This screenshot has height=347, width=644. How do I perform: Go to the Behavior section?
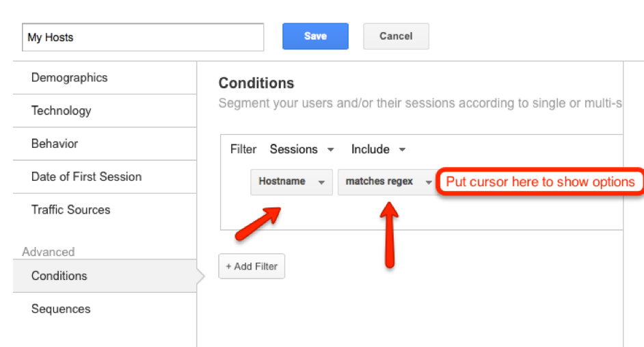click(x=55, y=144)
